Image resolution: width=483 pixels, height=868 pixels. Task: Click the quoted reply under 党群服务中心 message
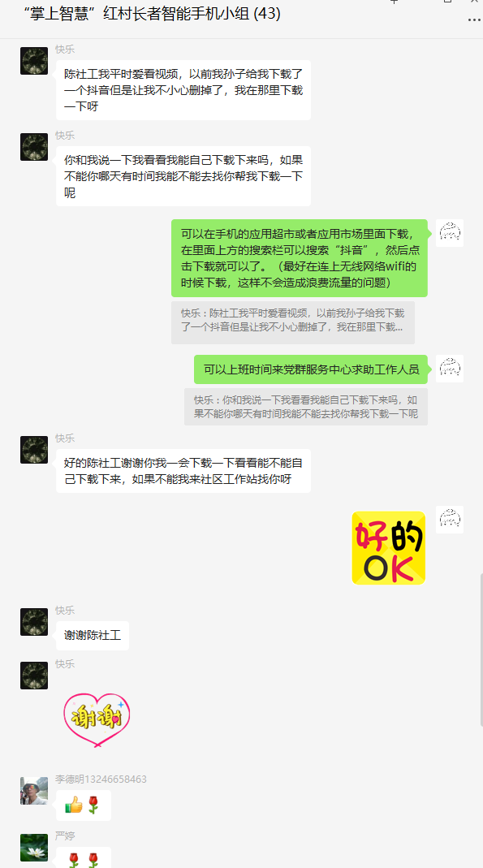pyautogui.click(x=306, y=407)
